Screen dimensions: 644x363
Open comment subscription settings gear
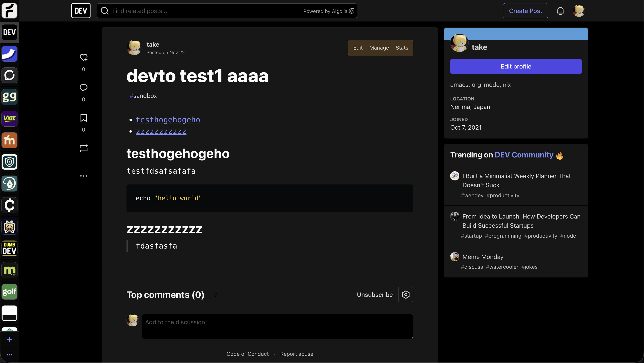pos(405,294)
